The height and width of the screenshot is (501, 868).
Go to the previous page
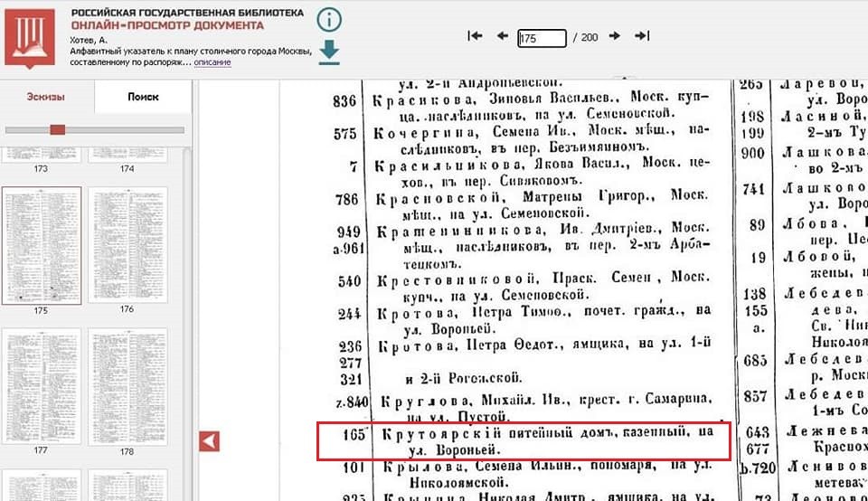pyautogui.click(x=503, y=36)
